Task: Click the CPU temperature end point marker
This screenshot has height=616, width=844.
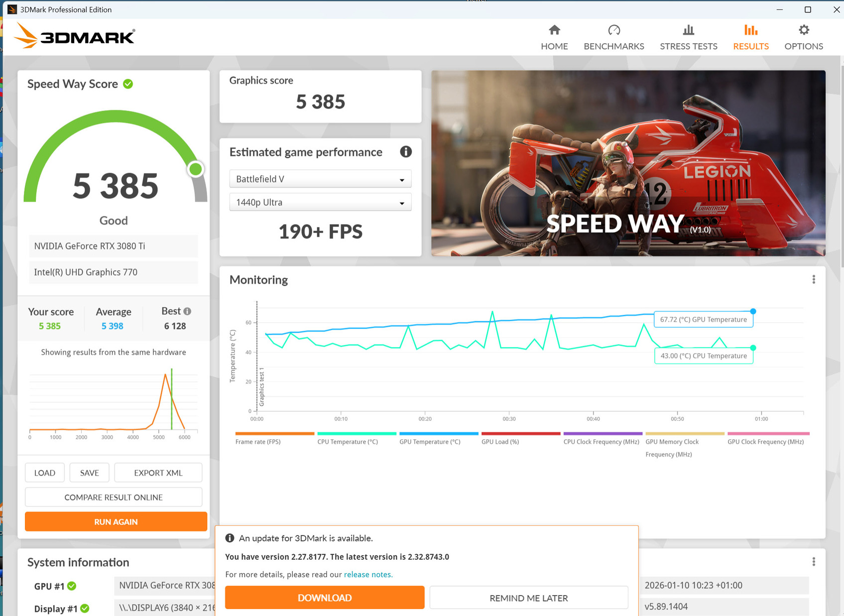Action: pyautogui.click(x=753, y=348)
